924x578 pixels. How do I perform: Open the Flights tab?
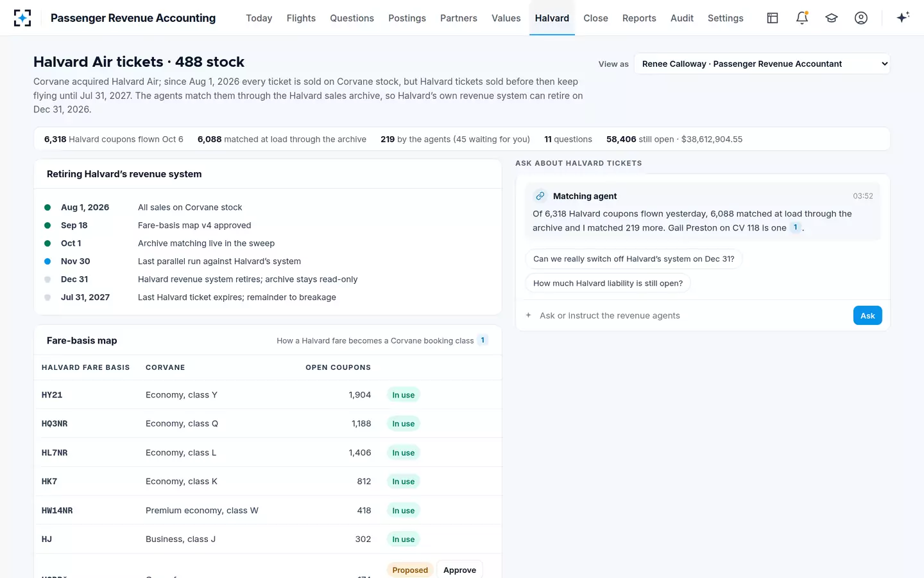click(301, 18)
